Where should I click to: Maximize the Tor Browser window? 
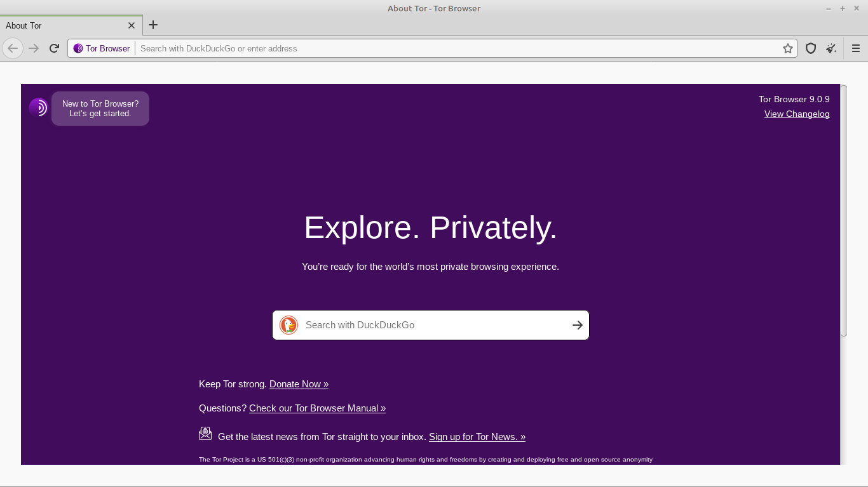(843, 8)
